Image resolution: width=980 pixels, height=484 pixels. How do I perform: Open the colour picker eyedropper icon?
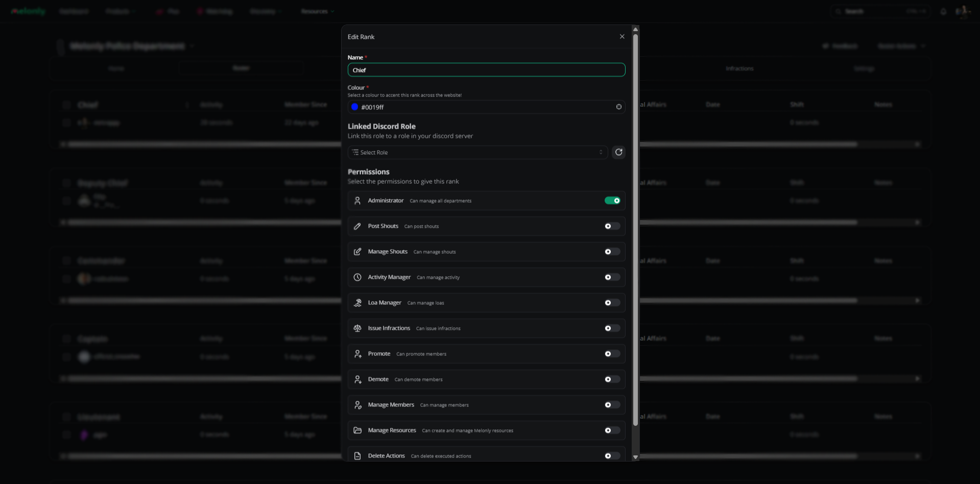[618, 107]
